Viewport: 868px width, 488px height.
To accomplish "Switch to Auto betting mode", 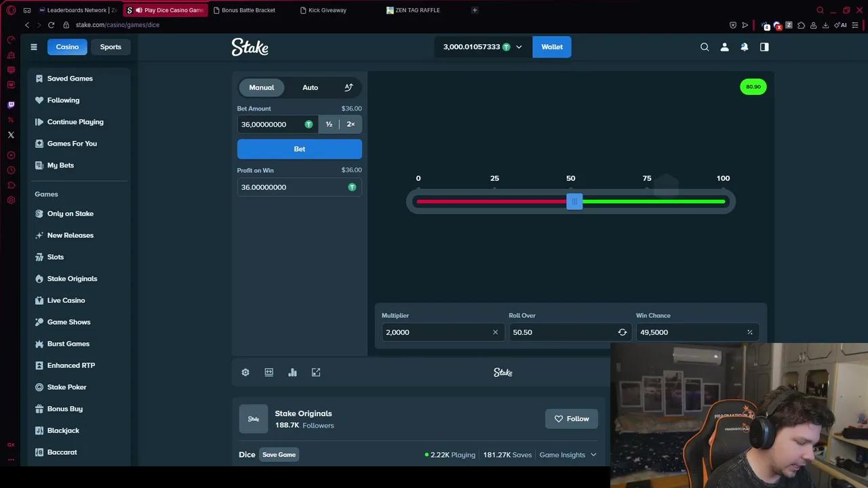I will pos(310,87).
